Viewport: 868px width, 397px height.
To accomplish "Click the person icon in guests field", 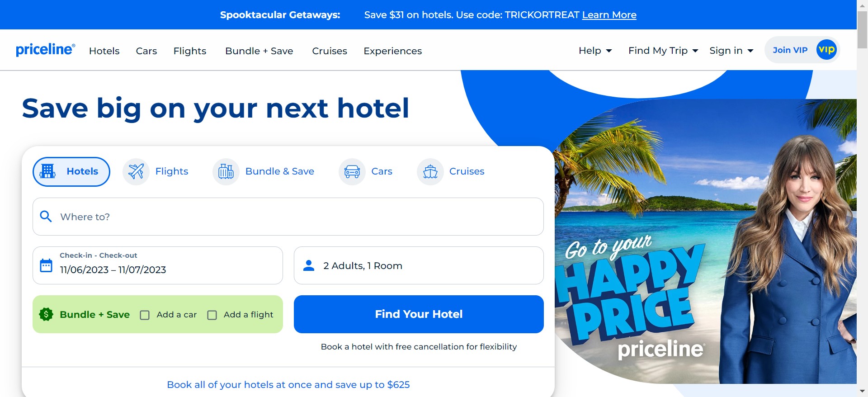I will (x=309, y=265).
